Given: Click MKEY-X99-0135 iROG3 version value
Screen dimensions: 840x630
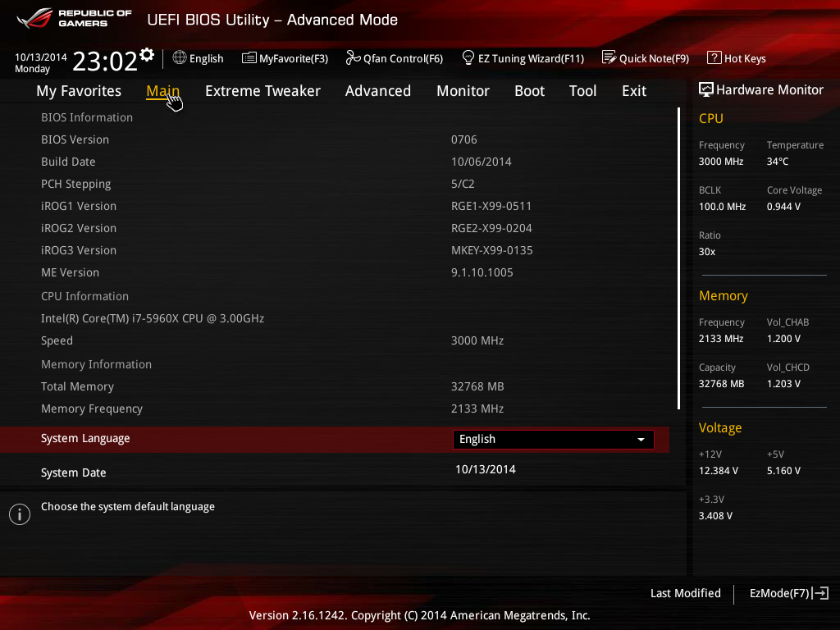Looking at the screenshot, I should (x=492, y=250).
